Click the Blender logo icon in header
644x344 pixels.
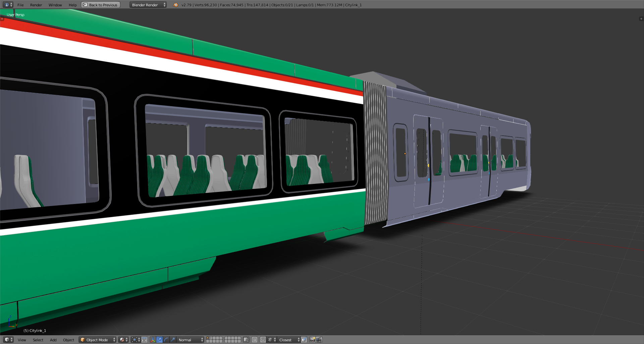click(x=175, y=5)
